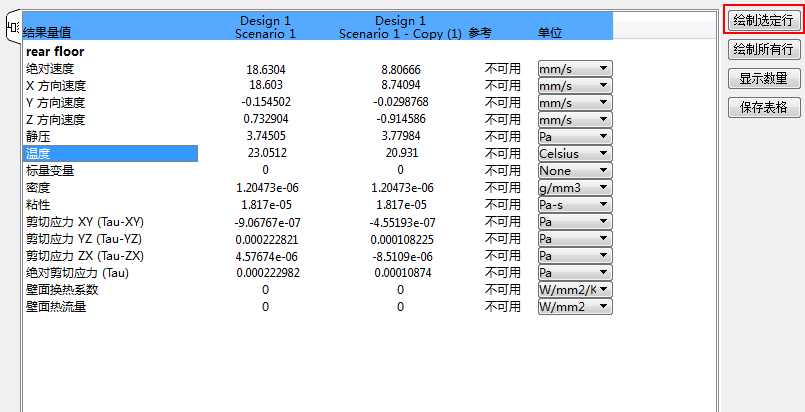Viewport: 805px width, 412px height.
Task: Open unit dropdown for 绝对剪切应力 (Tau)
Action: click(575, 272)
